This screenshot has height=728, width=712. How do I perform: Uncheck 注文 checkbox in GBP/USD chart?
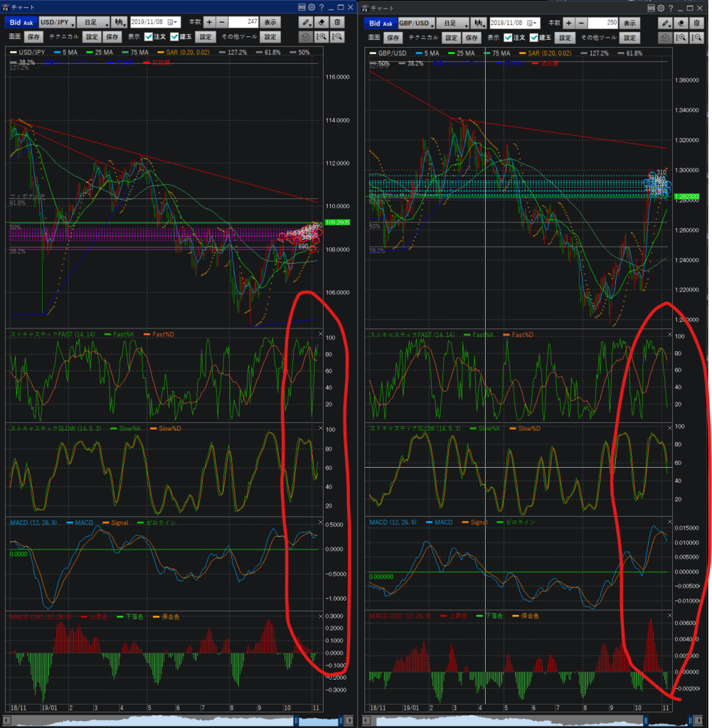508,37
